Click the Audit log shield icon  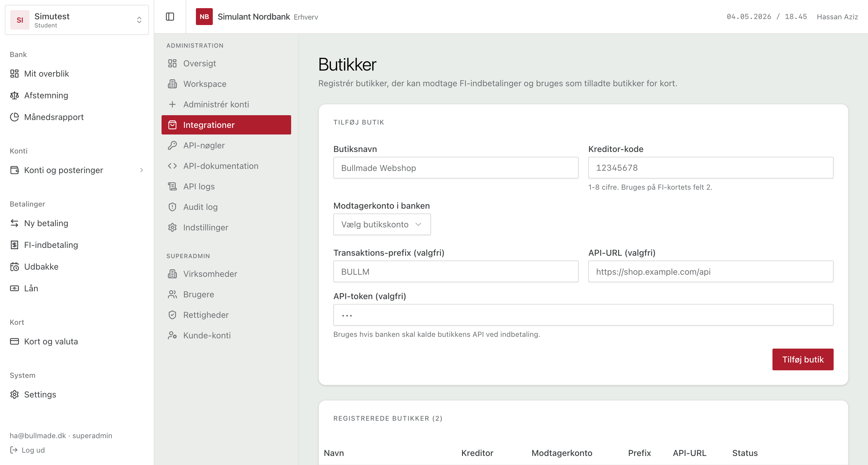tap(172, 207)
